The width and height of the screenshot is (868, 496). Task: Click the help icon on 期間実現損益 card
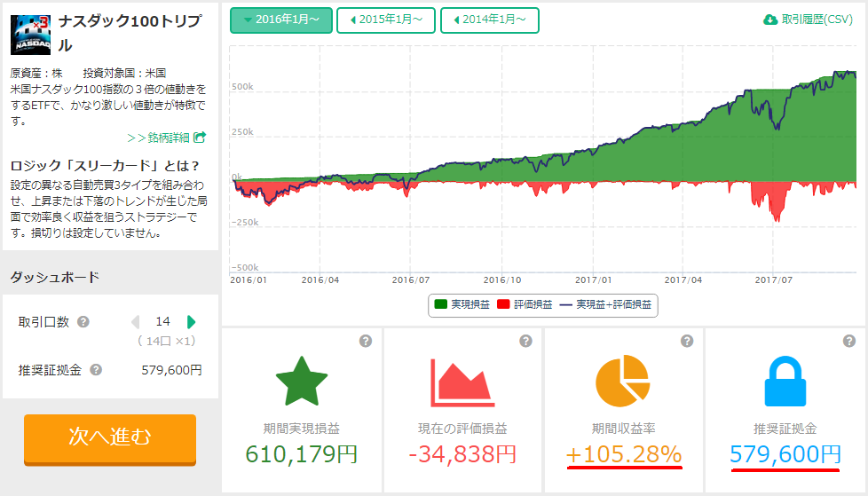[x=366, y=341]
